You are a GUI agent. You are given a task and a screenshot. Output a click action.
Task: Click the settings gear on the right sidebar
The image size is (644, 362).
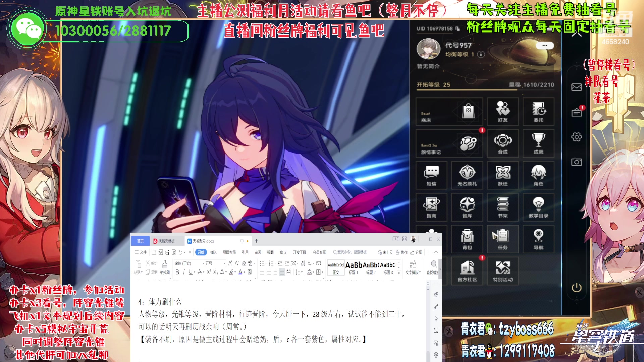[576, 137]
